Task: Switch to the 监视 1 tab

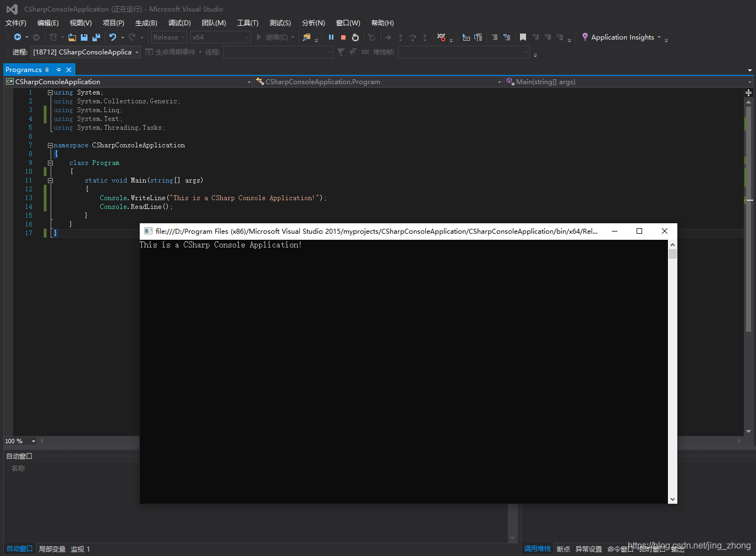Action: (x=80, y=549)
